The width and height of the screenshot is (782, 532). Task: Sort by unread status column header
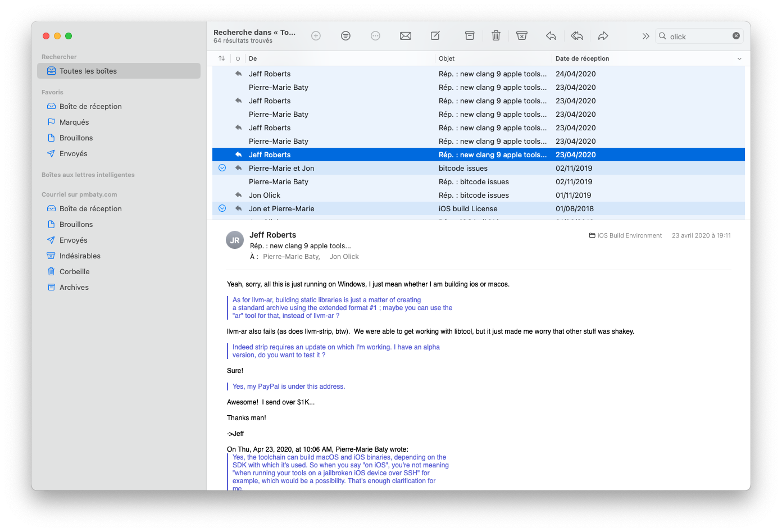pyautogui.click(x=238, y=58)
